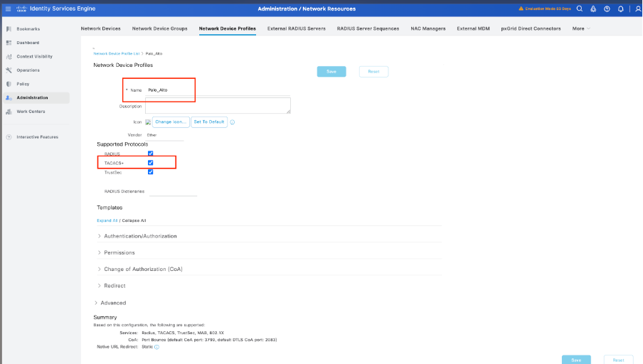Click the Description text area
The height and width of the screenshot is (364, 643).
click(x=218, y=105)
